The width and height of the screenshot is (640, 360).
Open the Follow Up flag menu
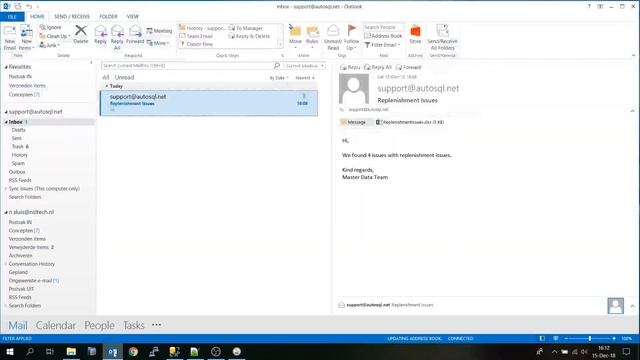(x=351, y=38)
